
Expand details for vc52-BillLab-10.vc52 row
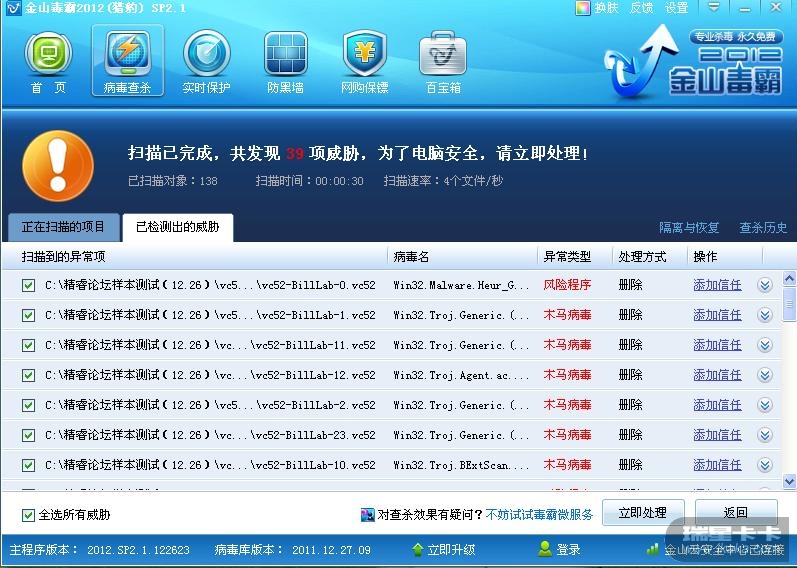[x=764, y=465]
